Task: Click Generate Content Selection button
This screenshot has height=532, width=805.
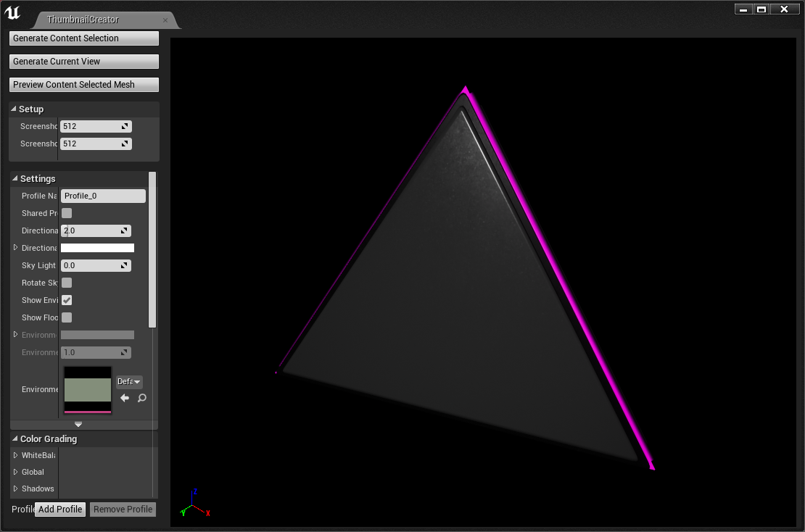Action: (83, 38)
